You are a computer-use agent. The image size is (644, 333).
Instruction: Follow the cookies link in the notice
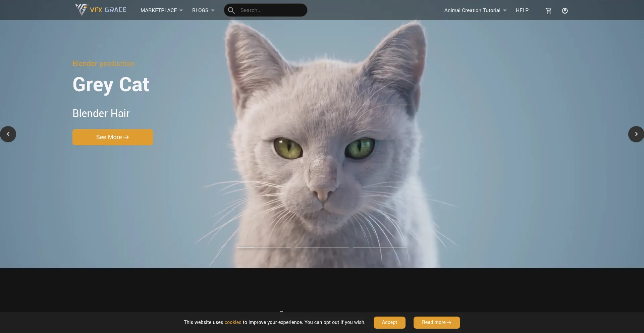(233, 322)
